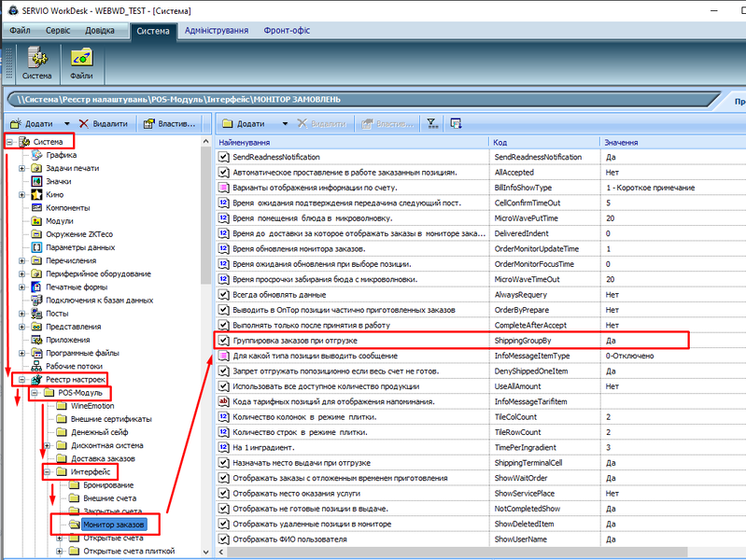Open the left Додати dropdown arrow

pyautogui.click(x=67, y=123)
